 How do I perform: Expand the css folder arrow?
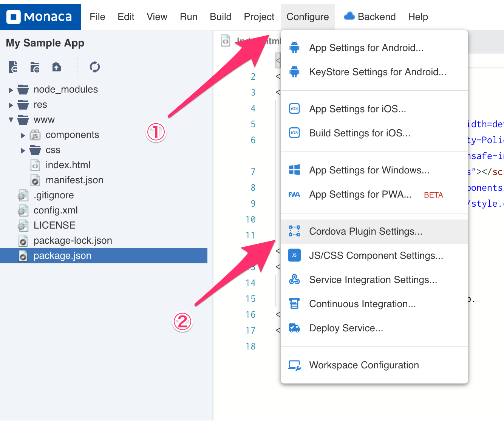(23, 150)
